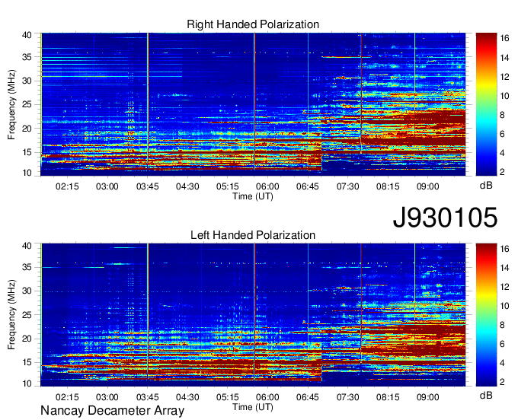518x420 pixels.
Task: Click 06:00 time tick on Left Handed plot
Action: point(267,397)
